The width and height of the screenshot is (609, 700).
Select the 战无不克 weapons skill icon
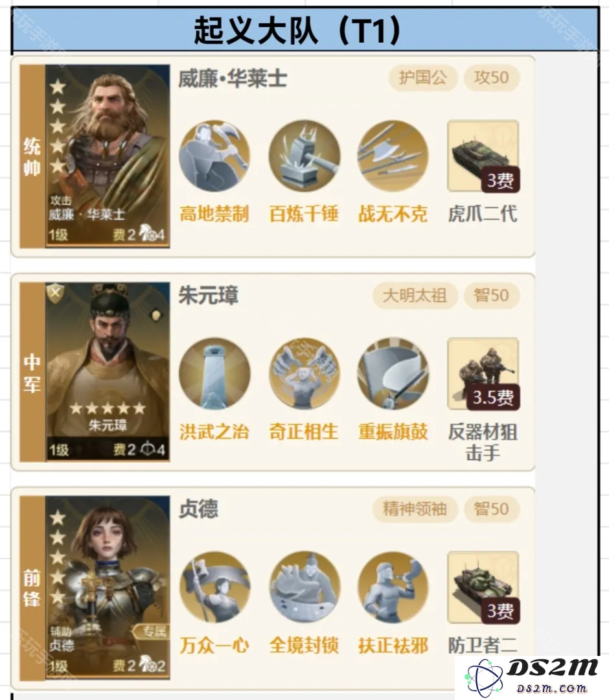pos(393,156)
